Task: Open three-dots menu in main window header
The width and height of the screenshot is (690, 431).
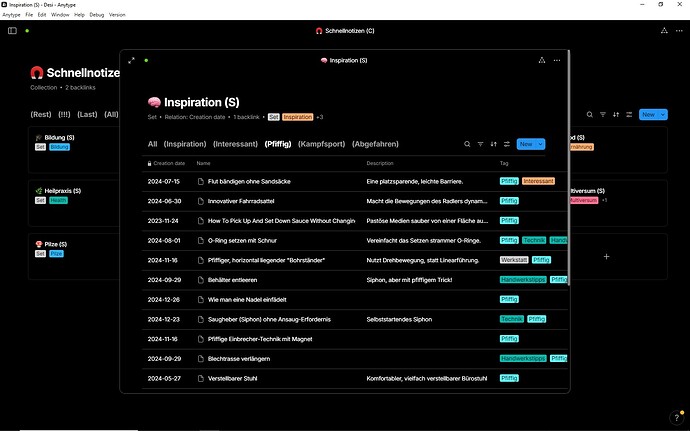Action: 679,31
